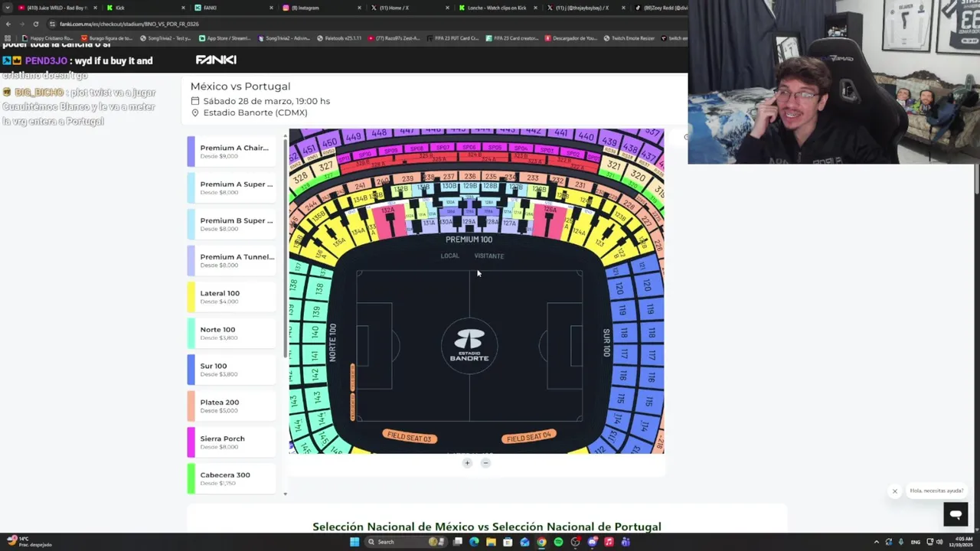Show hidden system tray icons

pos(877,542)
